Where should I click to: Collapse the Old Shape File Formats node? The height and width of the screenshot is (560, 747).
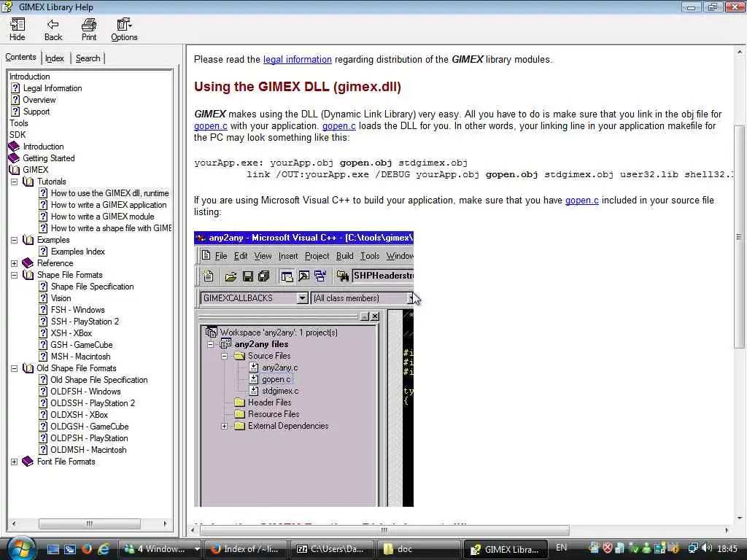pos(15,368)
